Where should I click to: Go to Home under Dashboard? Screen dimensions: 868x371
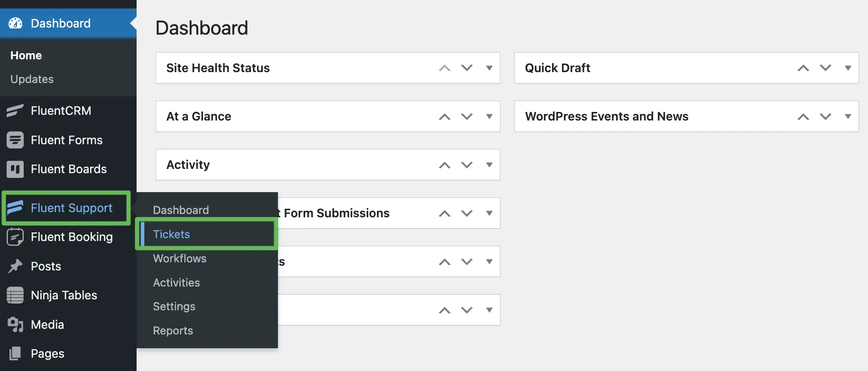pos(26,56)
